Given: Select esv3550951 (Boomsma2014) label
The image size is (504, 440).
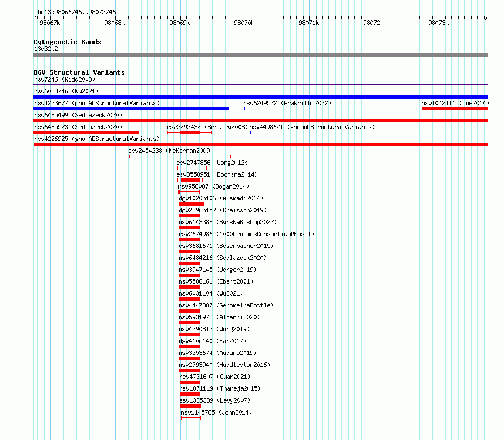Looking at the screenshot, I should tap(217, 174).
